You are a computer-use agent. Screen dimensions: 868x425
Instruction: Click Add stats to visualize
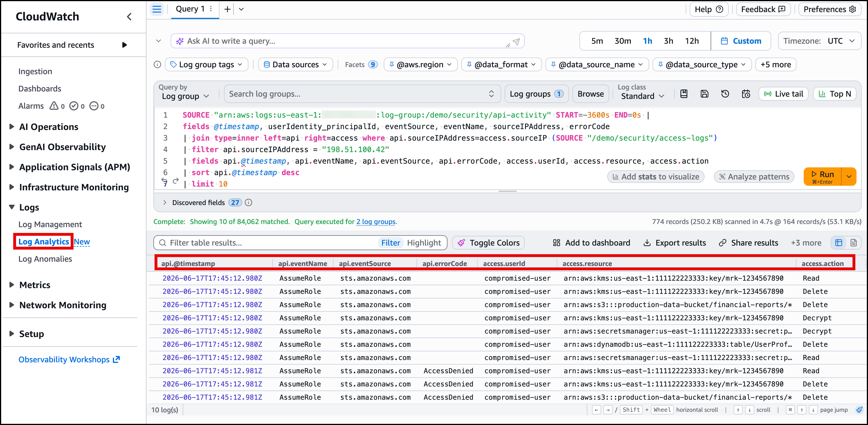pos(655,176)
